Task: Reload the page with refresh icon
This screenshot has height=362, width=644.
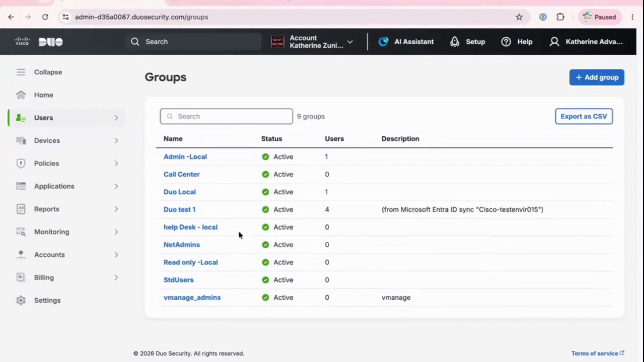Action: [x=45, y=17]
